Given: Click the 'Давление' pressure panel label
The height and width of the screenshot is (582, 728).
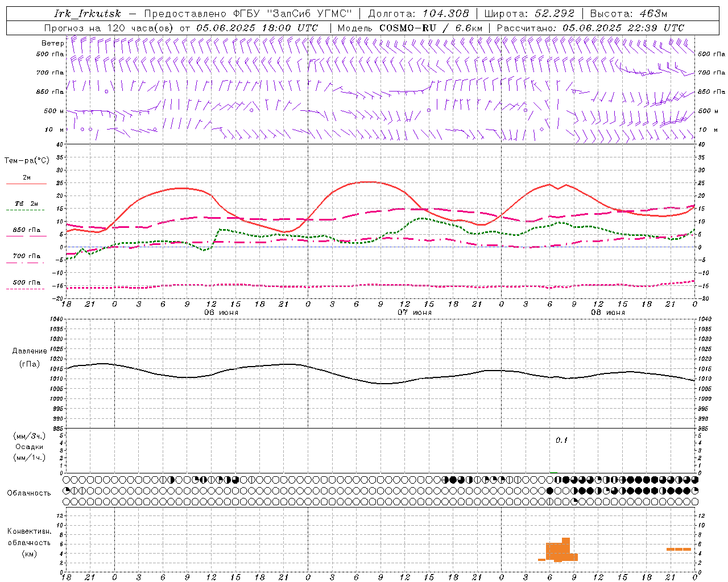Looking at the screenshot, I should point(30,351).
